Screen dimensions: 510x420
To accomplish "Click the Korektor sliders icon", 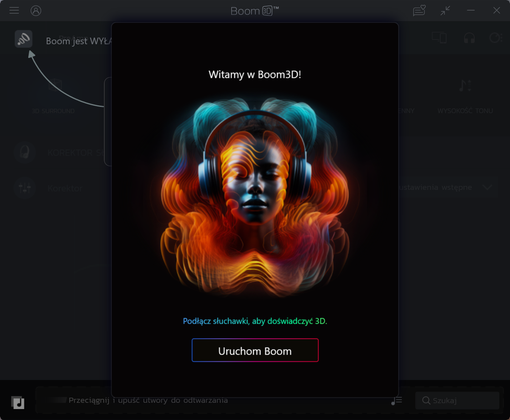I will (25, 188).
